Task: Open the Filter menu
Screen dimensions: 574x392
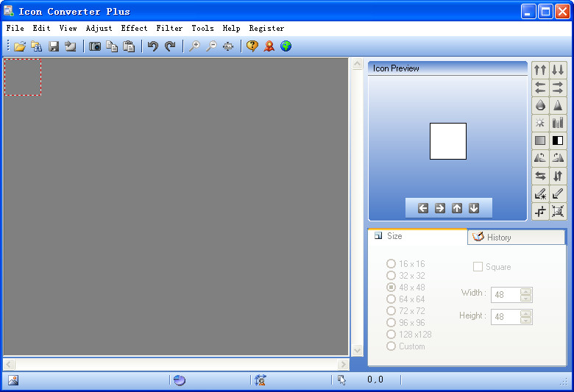Action: (169, 28)
